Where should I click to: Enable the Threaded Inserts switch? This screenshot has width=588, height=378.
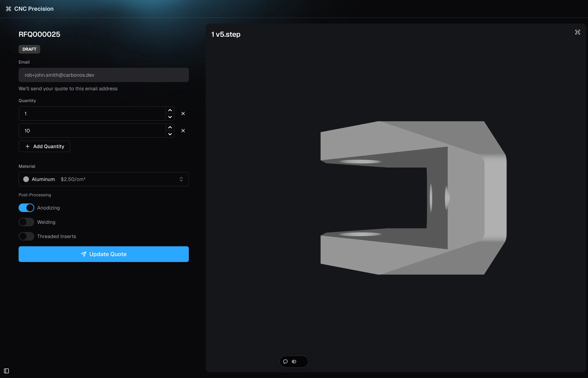pyautogui.click(x=27, y=236)
